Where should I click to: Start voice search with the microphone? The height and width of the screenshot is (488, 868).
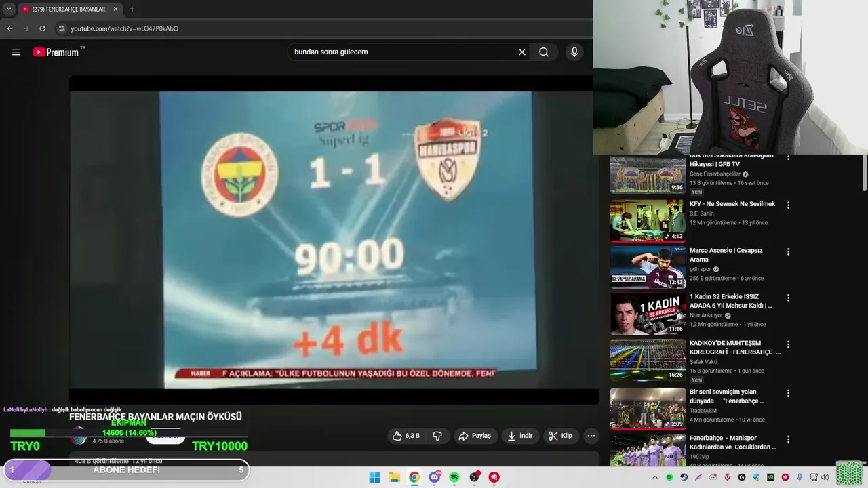pos(574,52)
